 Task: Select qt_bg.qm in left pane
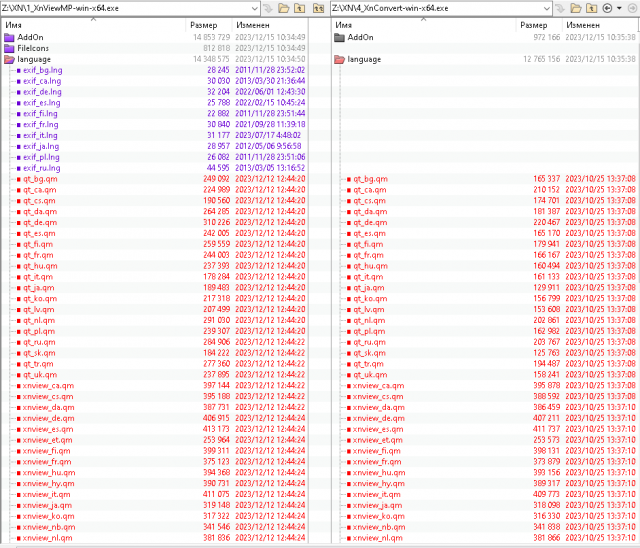click(40, 179)
